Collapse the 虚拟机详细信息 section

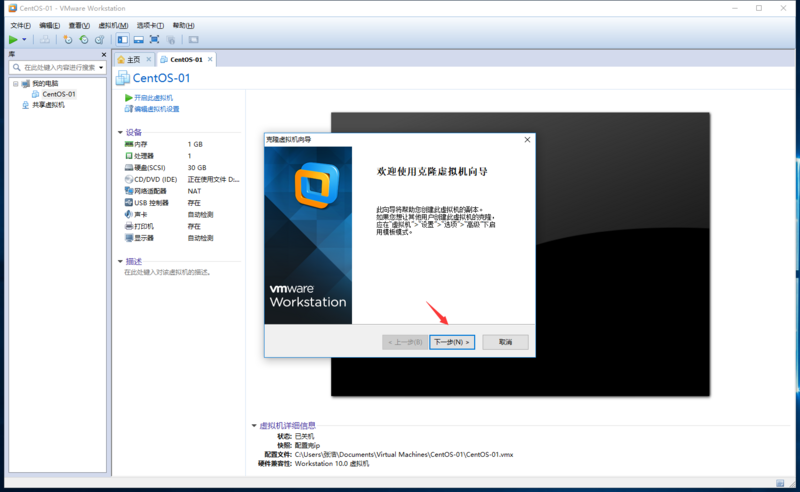[x=254, y=425]
